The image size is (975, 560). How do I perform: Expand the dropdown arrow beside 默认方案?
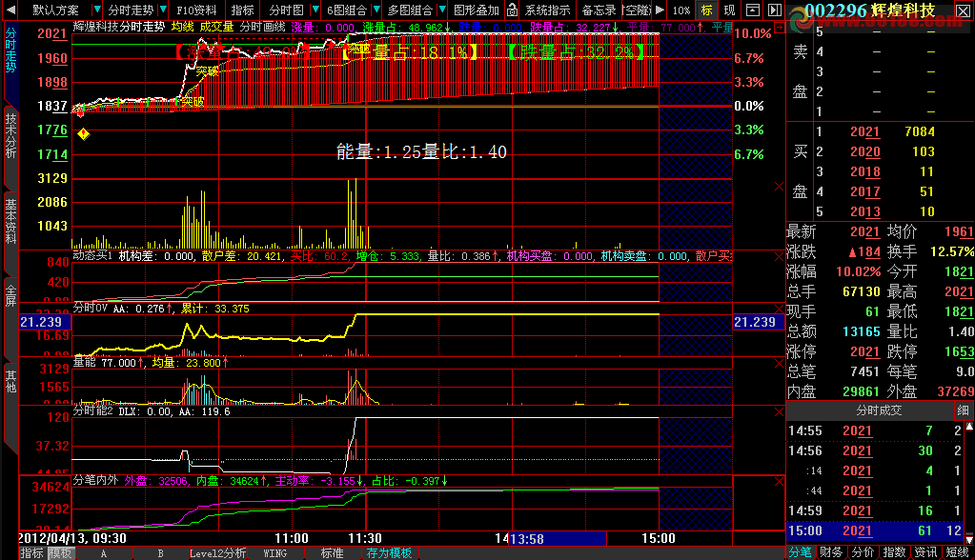pos(96,10)
